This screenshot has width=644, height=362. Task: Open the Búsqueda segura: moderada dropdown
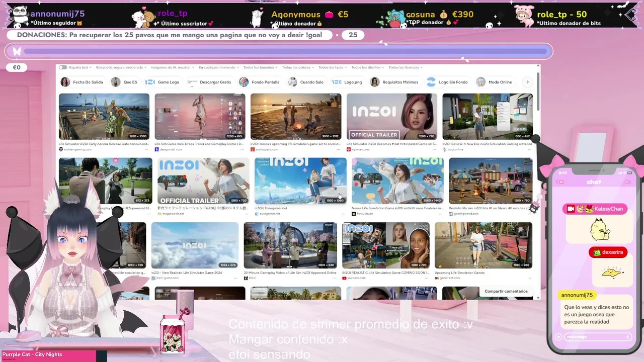coord(121,67)
